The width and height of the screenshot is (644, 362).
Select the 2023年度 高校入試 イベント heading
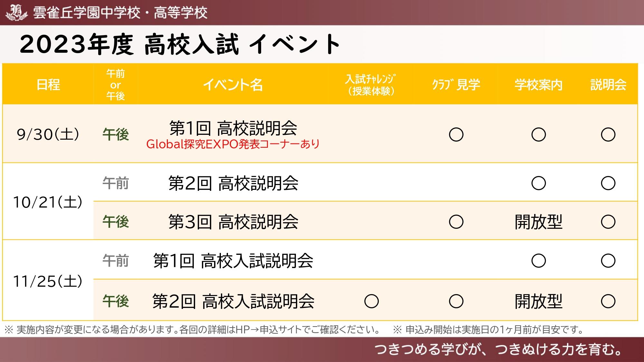(x=180, y=44)
